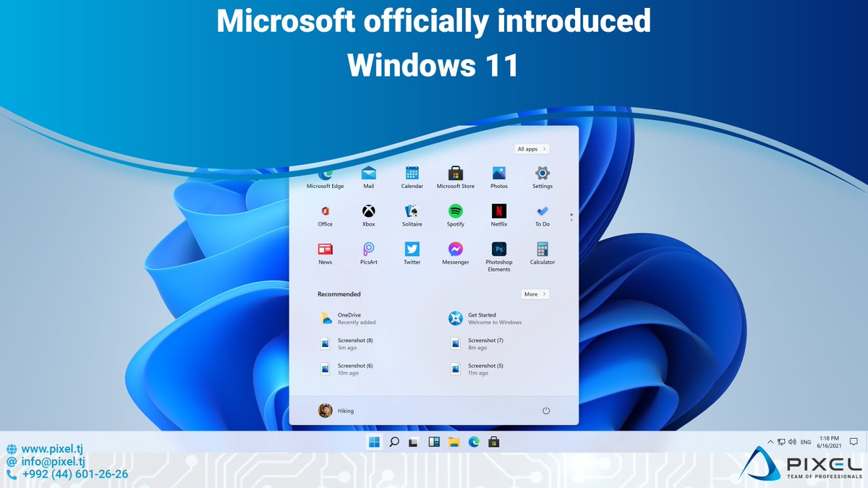Launch PicsArt
The height and width of the screenshot is (488, 868).
tap(369, 254)
